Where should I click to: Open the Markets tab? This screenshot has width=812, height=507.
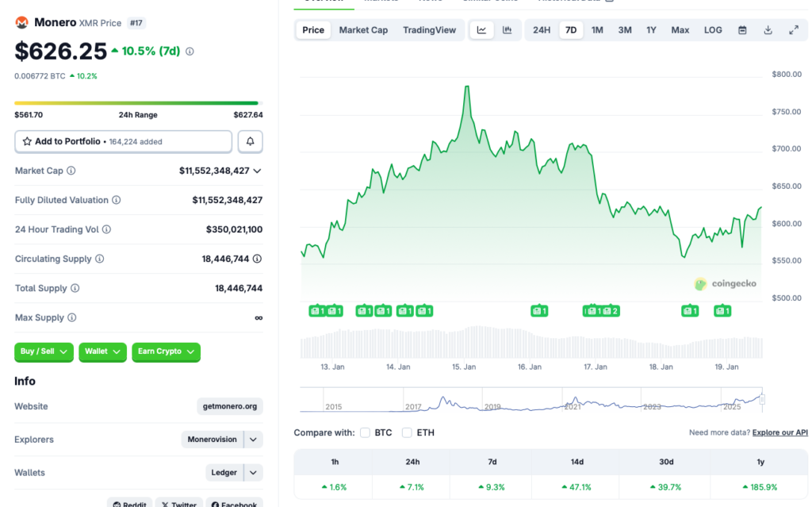click(381, 1)
